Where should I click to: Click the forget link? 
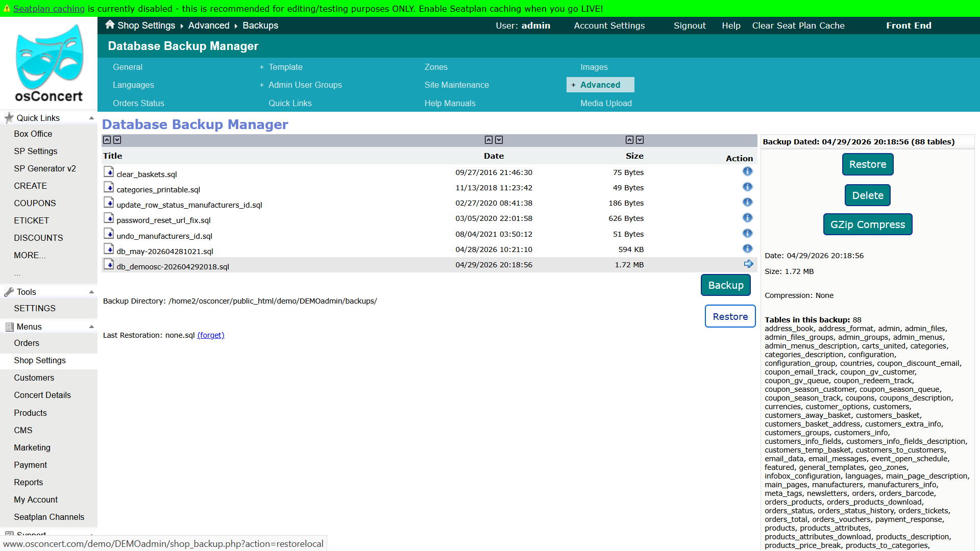(211, 335)
